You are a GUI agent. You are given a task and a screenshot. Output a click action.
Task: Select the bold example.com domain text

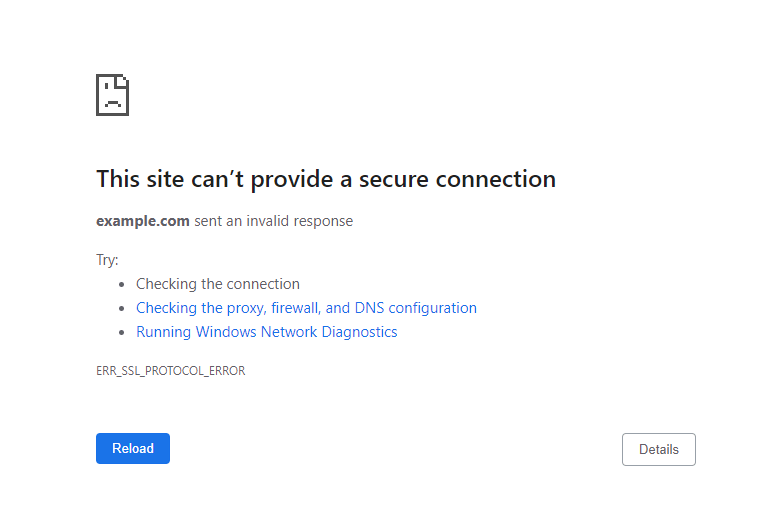pos(143,221)
